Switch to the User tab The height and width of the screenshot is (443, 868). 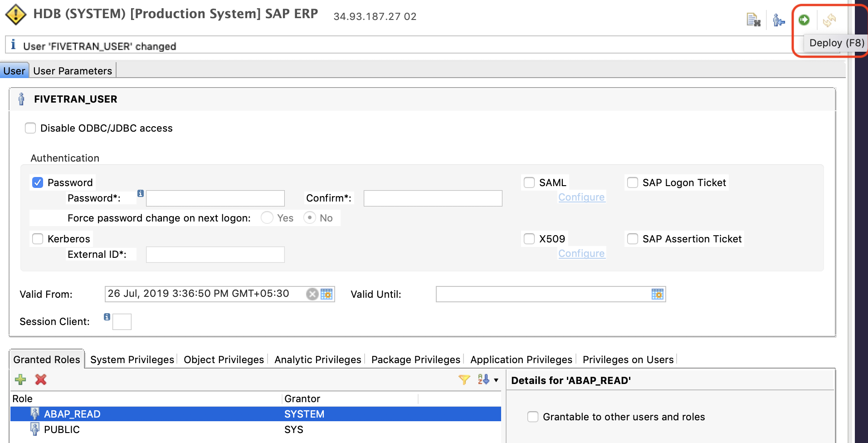(15, 71)
